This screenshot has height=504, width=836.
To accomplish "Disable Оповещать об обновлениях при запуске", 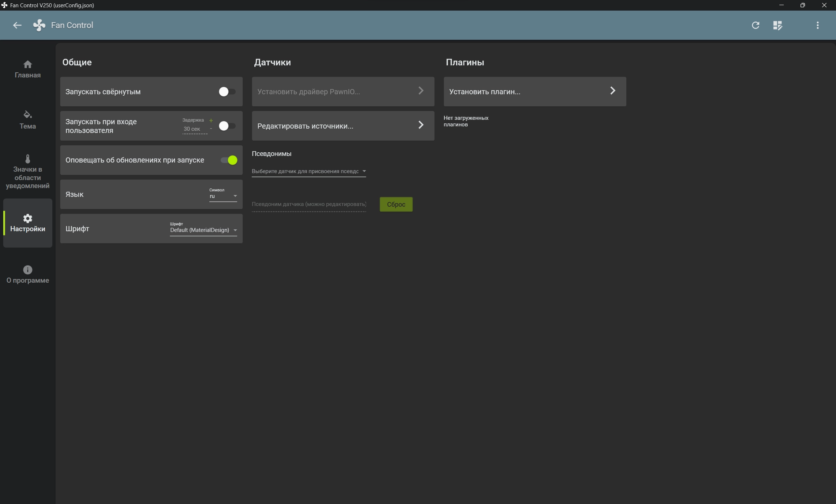I will tap(229, 160).
